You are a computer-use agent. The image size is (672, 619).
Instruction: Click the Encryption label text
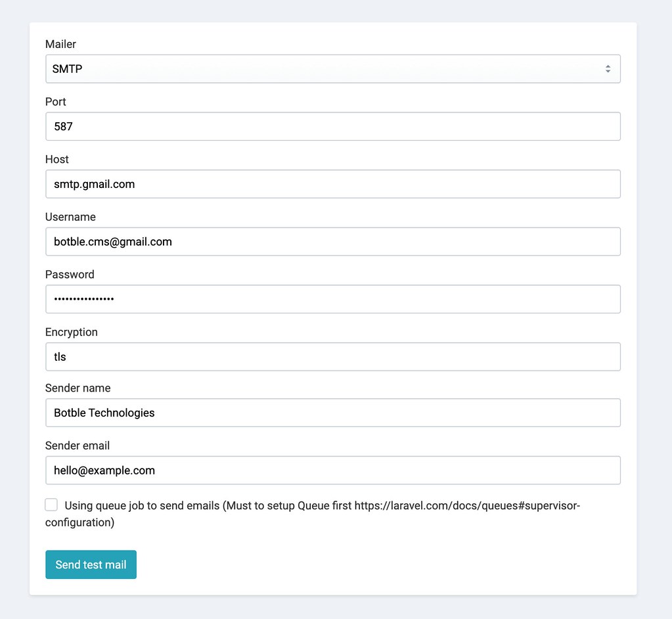click(71, 332)
